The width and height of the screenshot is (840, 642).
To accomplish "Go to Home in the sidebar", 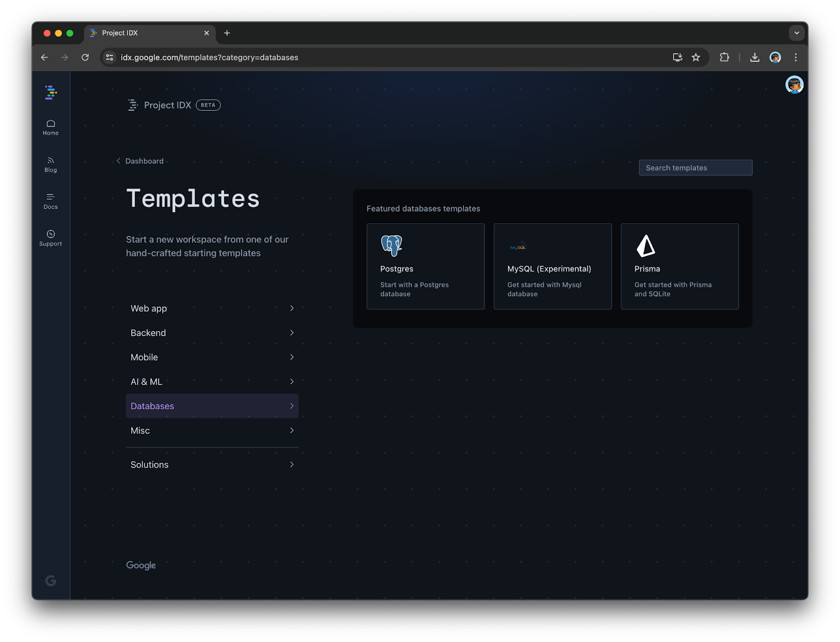I will pos(51,128).
